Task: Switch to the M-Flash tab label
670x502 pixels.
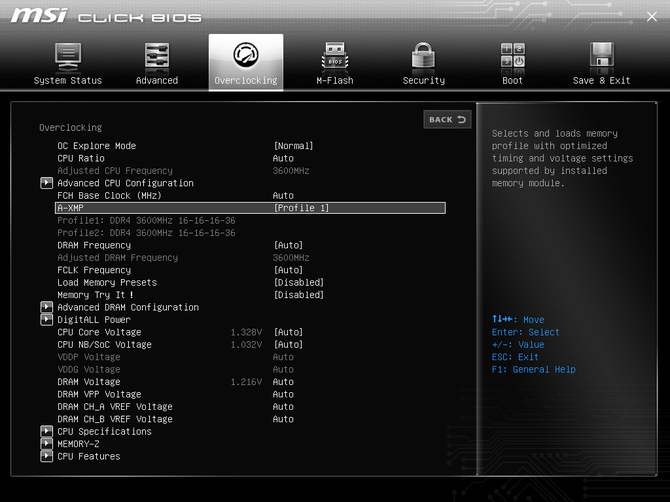Action: pyautogui.click(x=335, y=80)
